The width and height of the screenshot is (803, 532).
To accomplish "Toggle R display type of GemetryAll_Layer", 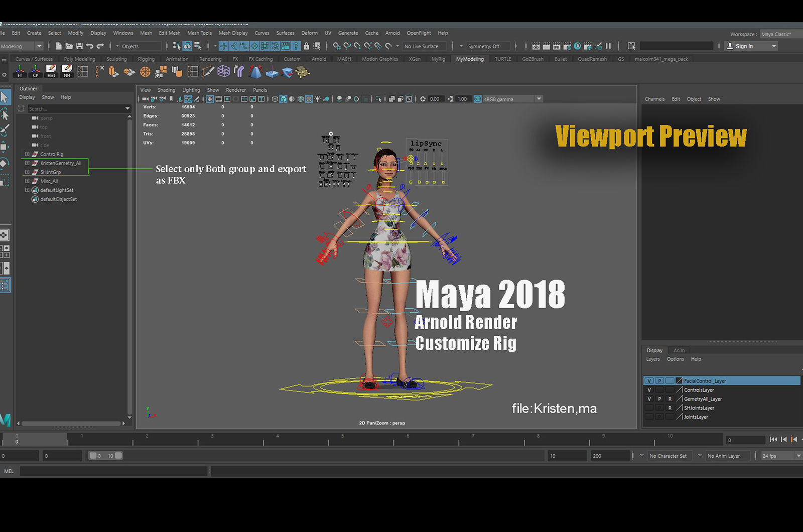I will coord(670,399).
